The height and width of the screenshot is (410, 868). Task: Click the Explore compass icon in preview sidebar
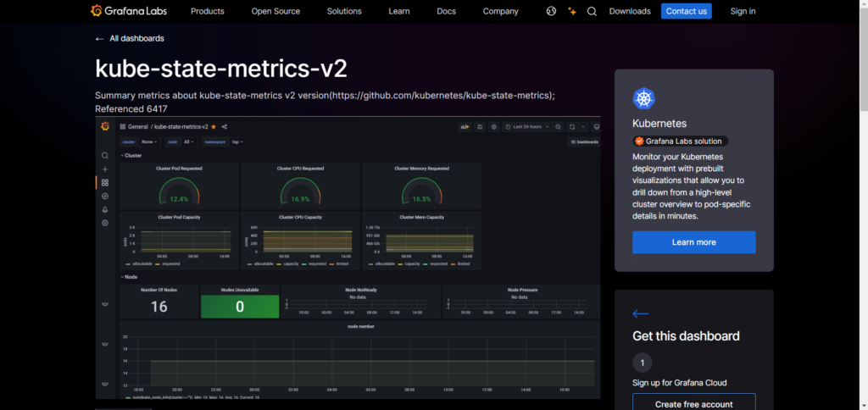(105, 196)
